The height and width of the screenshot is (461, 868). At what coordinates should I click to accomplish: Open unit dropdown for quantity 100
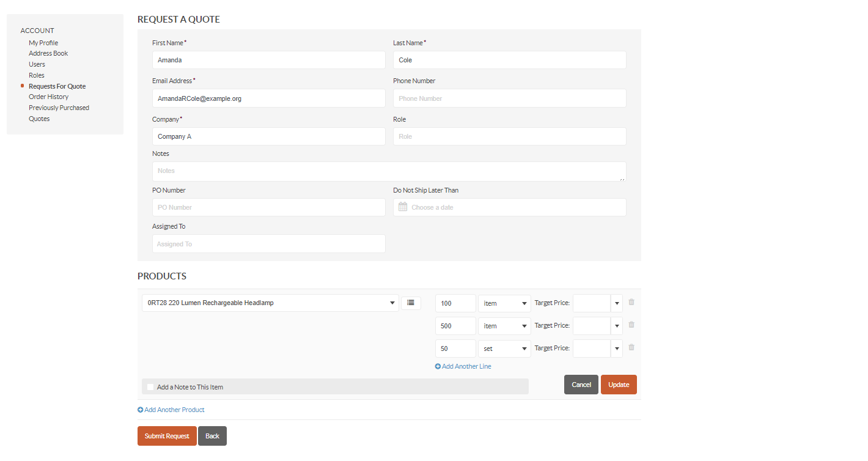504,303
